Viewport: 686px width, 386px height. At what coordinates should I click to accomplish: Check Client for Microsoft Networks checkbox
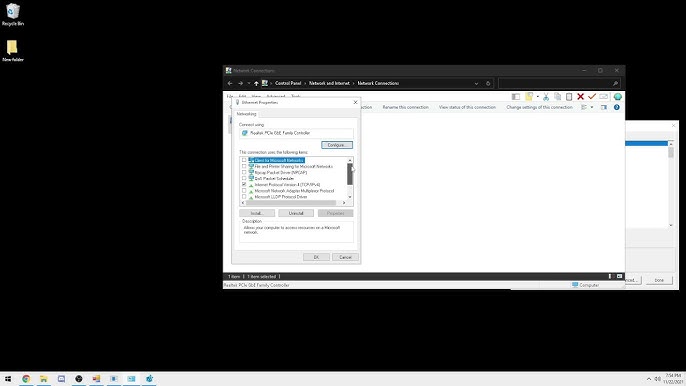pyautogui.click(x=244, y=160)
